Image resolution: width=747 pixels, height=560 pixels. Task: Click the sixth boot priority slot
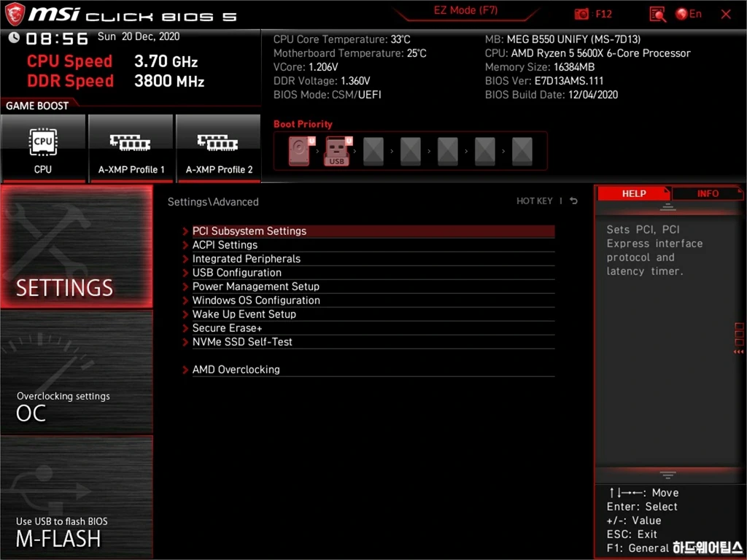pos(484,152)
